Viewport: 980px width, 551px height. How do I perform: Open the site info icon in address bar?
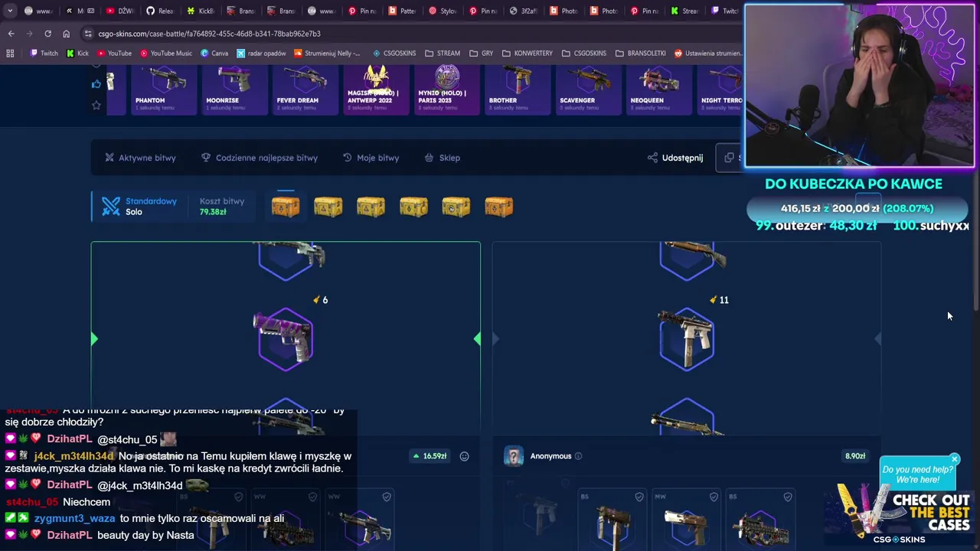pos(88,34)
